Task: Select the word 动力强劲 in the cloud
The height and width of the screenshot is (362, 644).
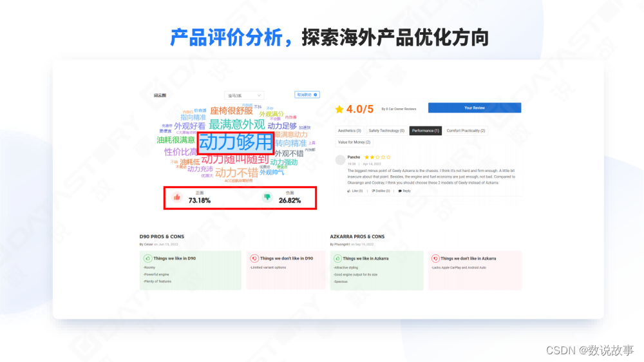Action: point(284,162)
